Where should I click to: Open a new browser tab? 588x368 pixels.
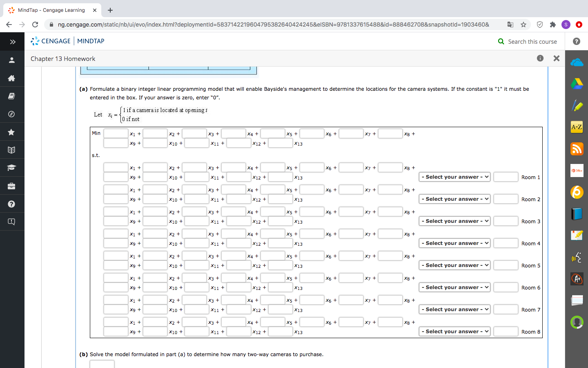coord(110,10)
